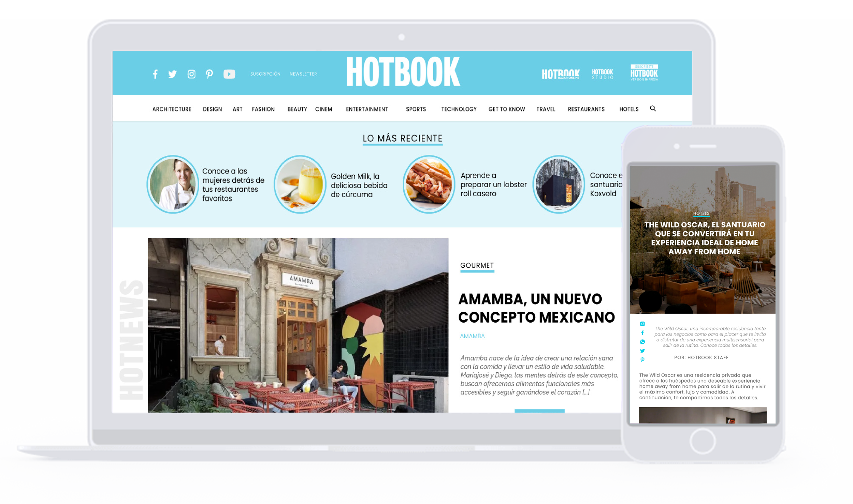Open the Technology menu item
The width and height of the screenshot is (853, 504).
pos(459,109)
